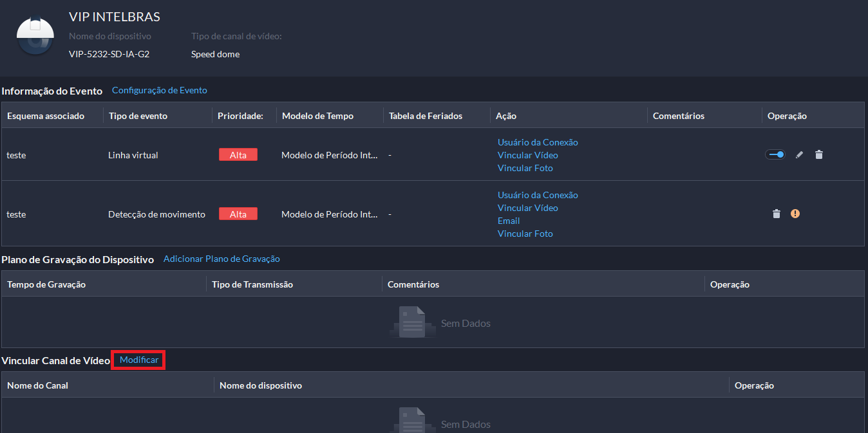The width and height of the screenshot is (868, 433).
Task: Click Operação header in event table
Action: click(788, 116)
